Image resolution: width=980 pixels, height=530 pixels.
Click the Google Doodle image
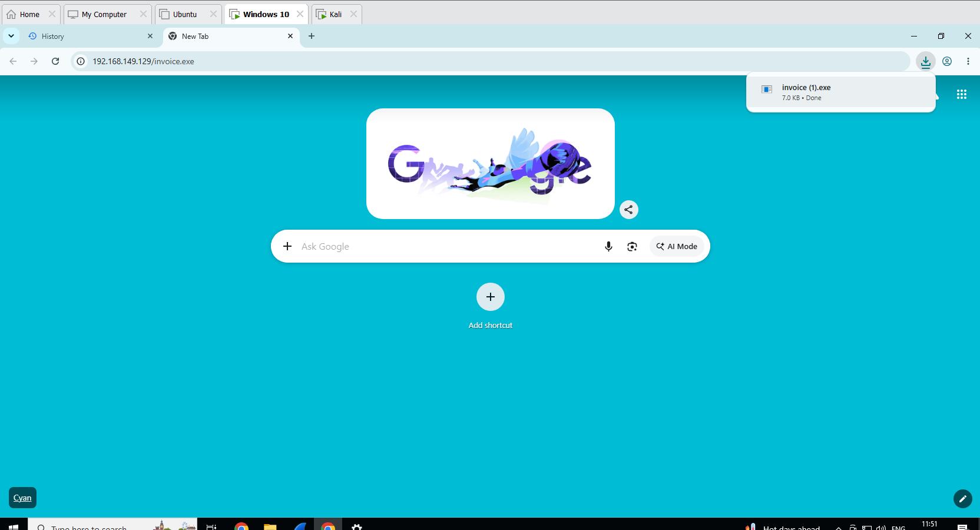(491, 164)
